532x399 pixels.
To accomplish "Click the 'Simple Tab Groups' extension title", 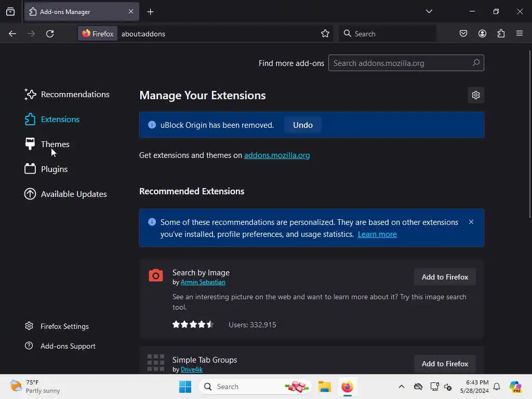I will pos(205,360).
